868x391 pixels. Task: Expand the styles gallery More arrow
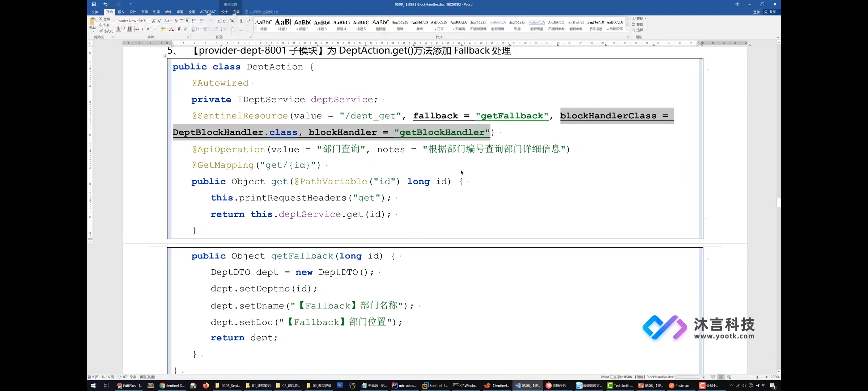[x=627, y=30]
